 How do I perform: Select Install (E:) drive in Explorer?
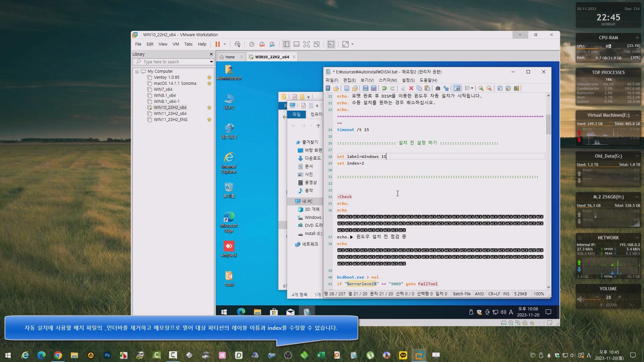pos(310,234)
